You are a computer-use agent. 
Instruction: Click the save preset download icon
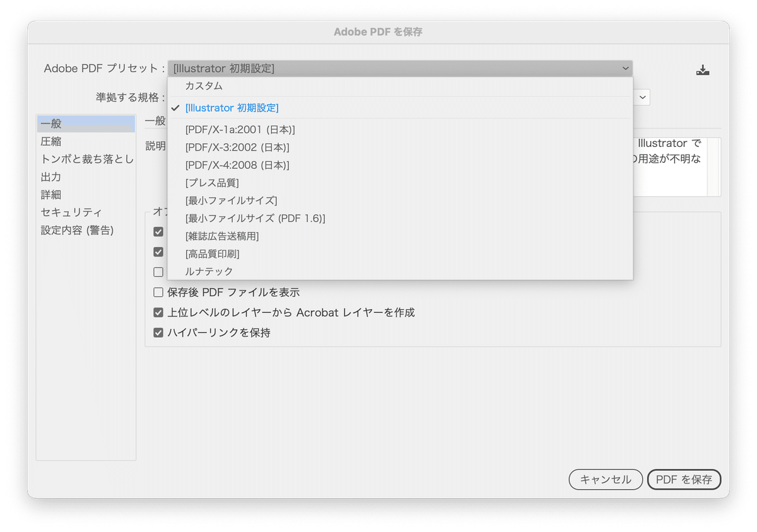coord(703,70)
